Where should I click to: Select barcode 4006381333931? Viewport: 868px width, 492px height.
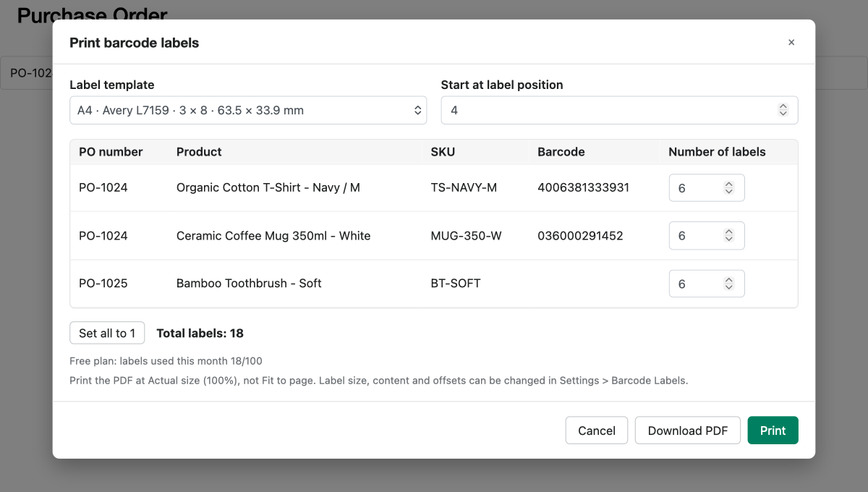(x=583, y=187)
